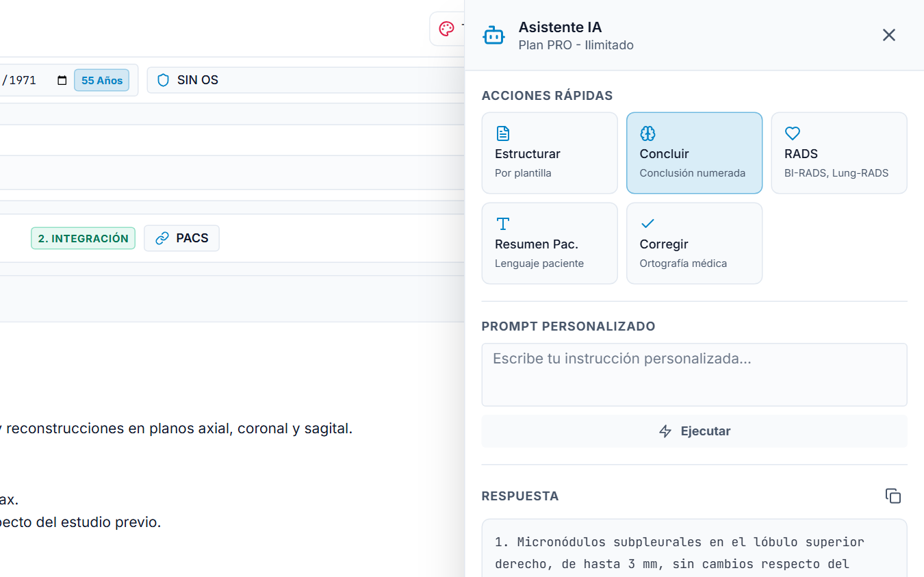Image resolution: width=924 pixels, height=577 pixels.
Task: Click report line about planos axial, coronal
Action: point(177,429)
